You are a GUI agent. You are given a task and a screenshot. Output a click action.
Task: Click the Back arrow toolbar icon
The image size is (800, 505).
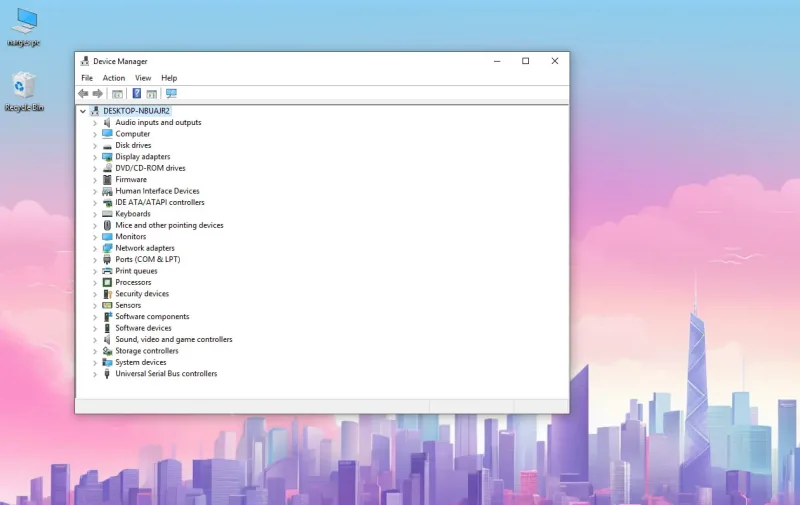(83, 93)
